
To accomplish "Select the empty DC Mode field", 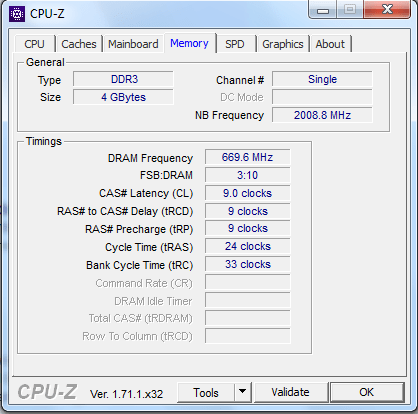I will click(322, 97).
